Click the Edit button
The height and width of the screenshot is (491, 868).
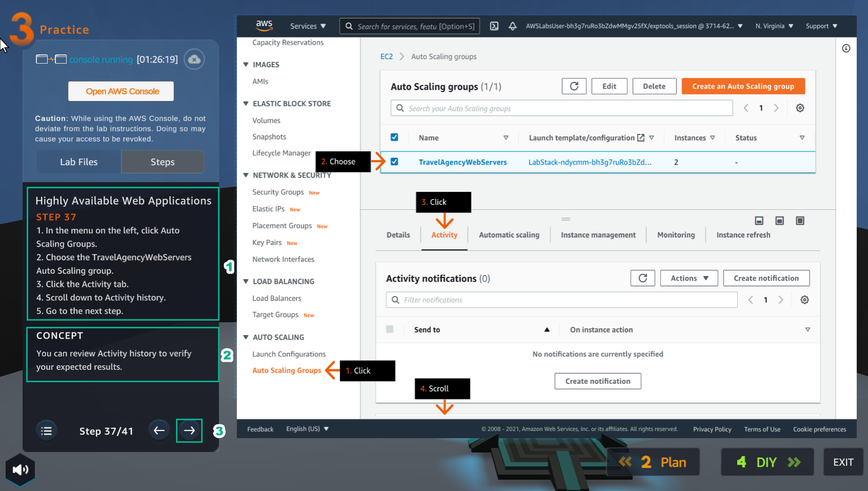[609, 86]
